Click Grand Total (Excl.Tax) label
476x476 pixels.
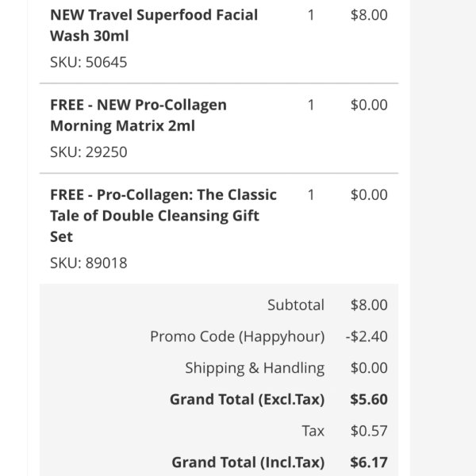248,400
